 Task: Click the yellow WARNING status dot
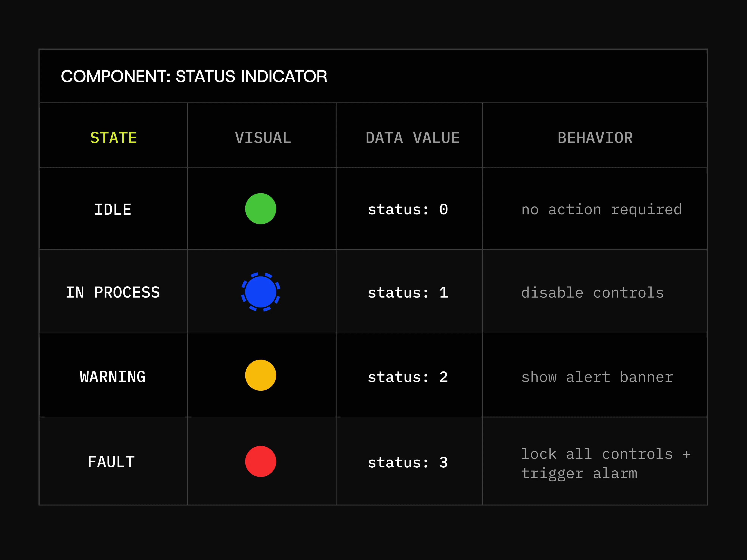pos(260,375)
